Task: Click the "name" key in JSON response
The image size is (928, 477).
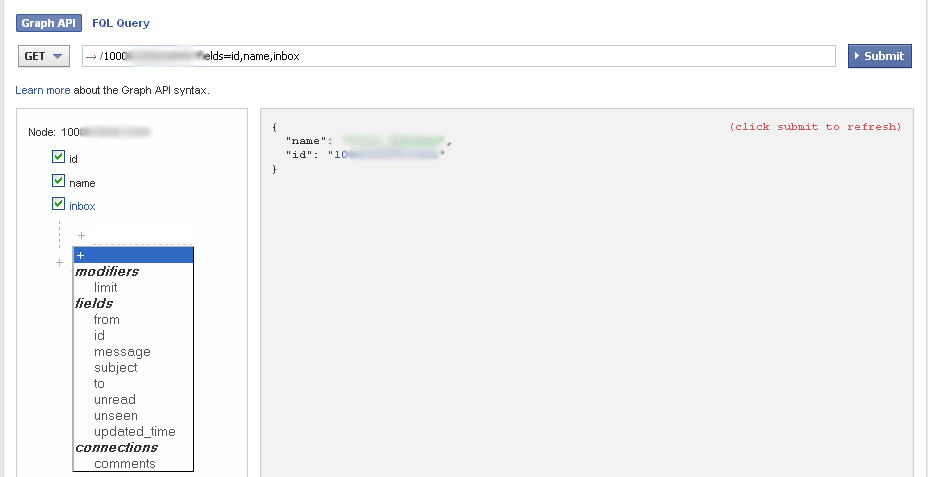Action: [x=307, y=141]
